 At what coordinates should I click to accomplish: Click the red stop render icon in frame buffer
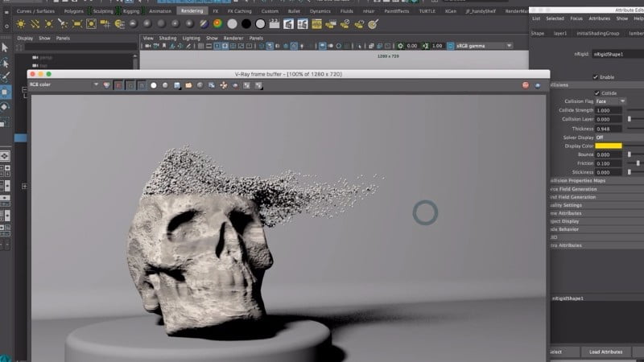(x=526, y=84)
